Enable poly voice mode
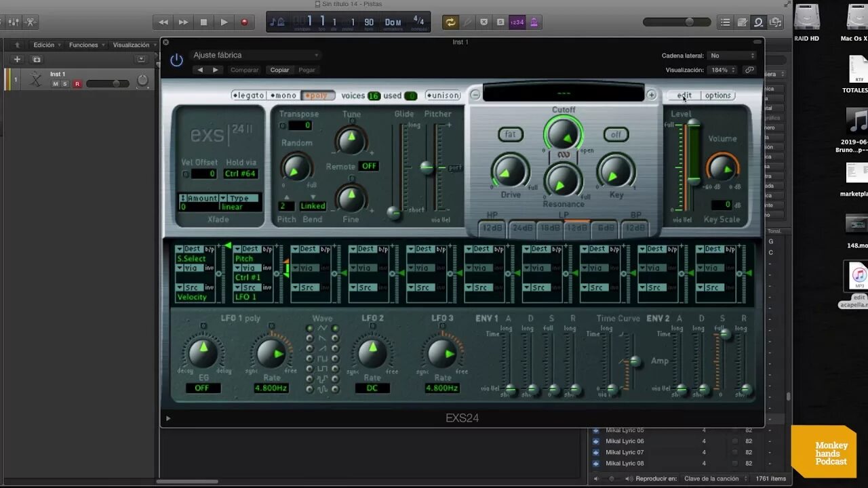868x488 pixels. [x=317, y=95]
